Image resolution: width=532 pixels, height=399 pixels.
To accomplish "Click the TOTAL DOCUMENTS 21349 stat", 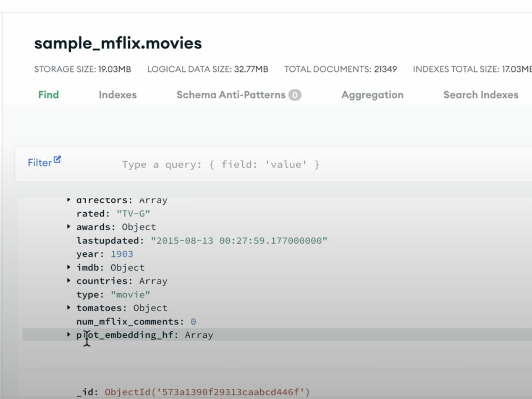I will pyautogui.click(x=340, y=69).
